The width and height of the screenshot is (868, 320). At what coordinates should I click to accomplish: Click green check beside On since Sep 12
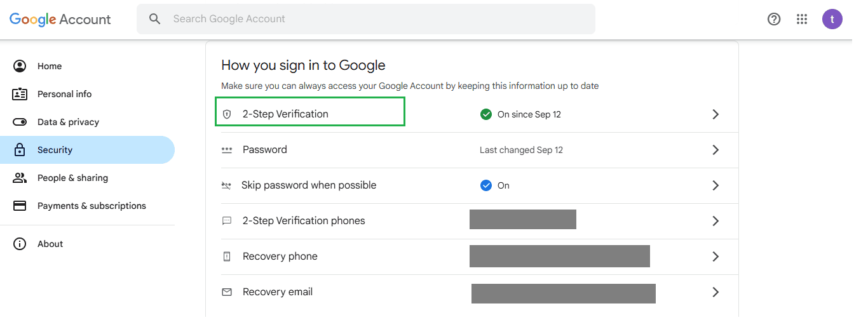click(x=486, y=114)
